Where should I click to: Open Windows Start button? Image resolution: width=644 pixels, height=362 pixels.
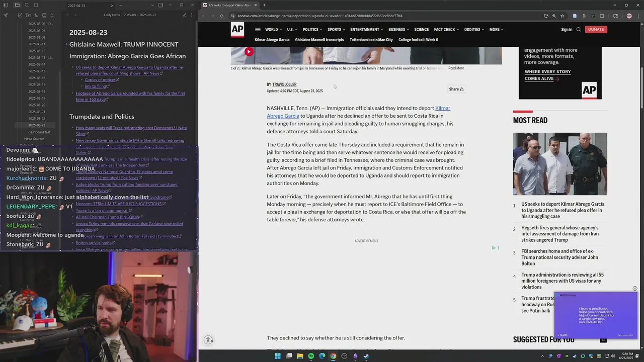click(277, 356)
